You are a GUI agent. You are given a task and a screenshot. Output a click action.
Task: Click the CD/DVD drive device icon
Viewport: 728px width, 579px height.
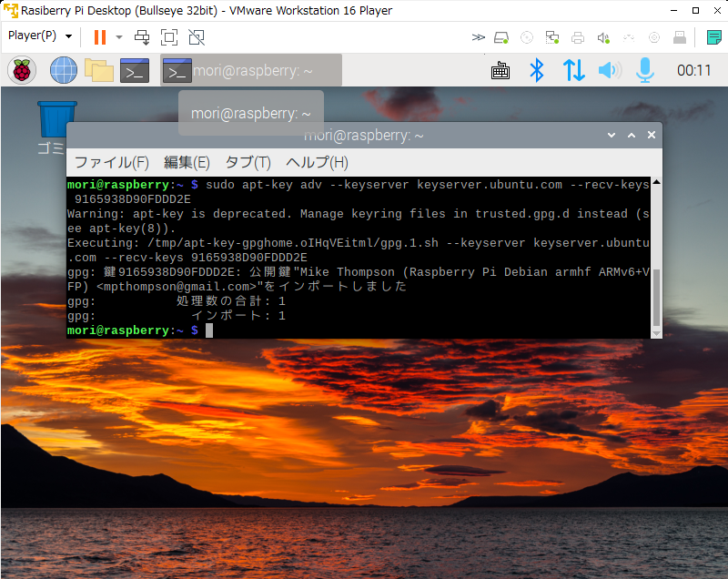click(527, 37)
